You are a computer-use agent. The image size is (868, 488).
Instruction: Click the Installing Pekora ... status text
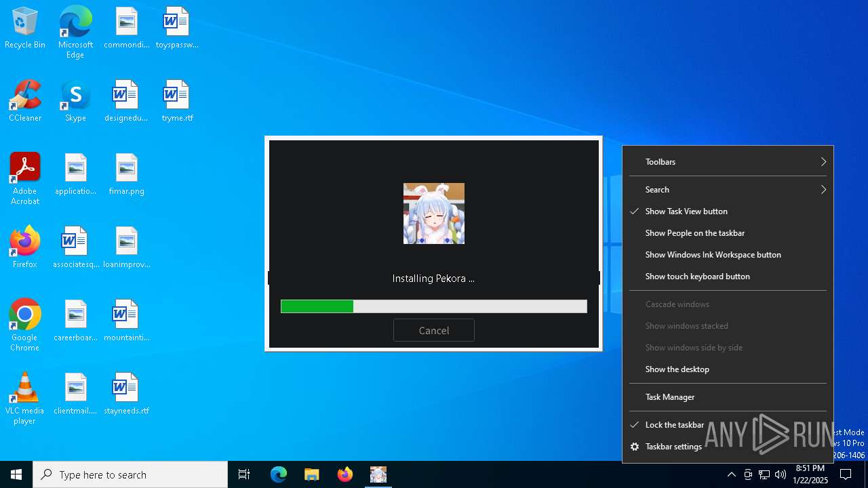[433, 279]
